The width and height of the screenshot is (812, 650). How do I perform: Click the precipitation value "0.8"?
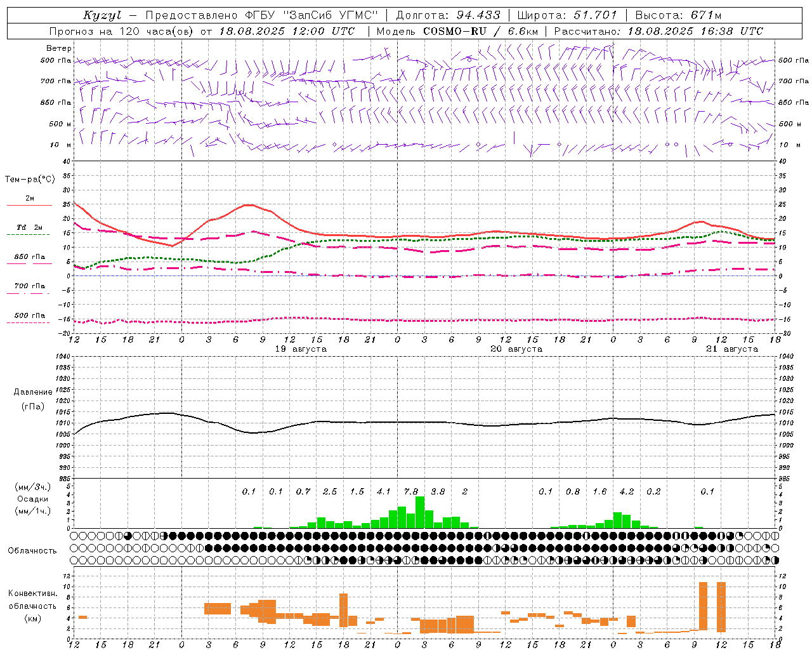point(573,491)
